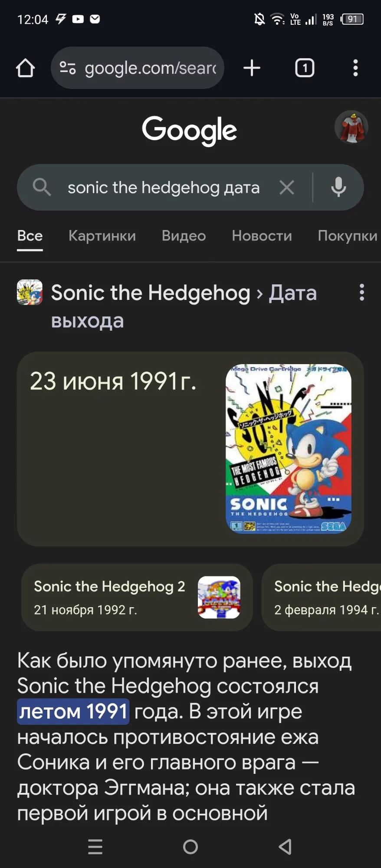Viewport: 381px width, 868px height.
Task: Open the Sonic the Hedgehog cover image
Action: 288,449
